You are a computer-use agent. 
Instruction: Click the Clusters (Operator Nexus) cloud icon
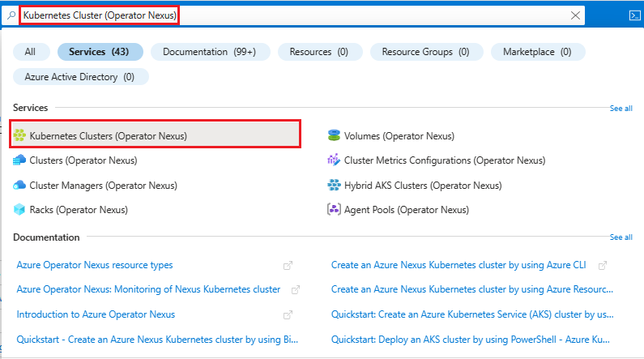coord(20,160)
